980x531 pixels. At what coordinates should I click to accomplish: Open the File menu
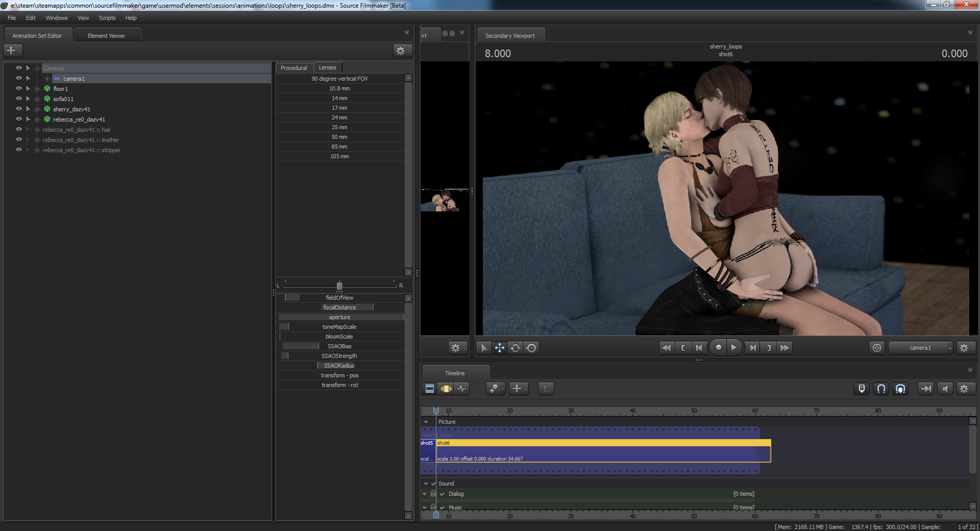click(12, 18)
